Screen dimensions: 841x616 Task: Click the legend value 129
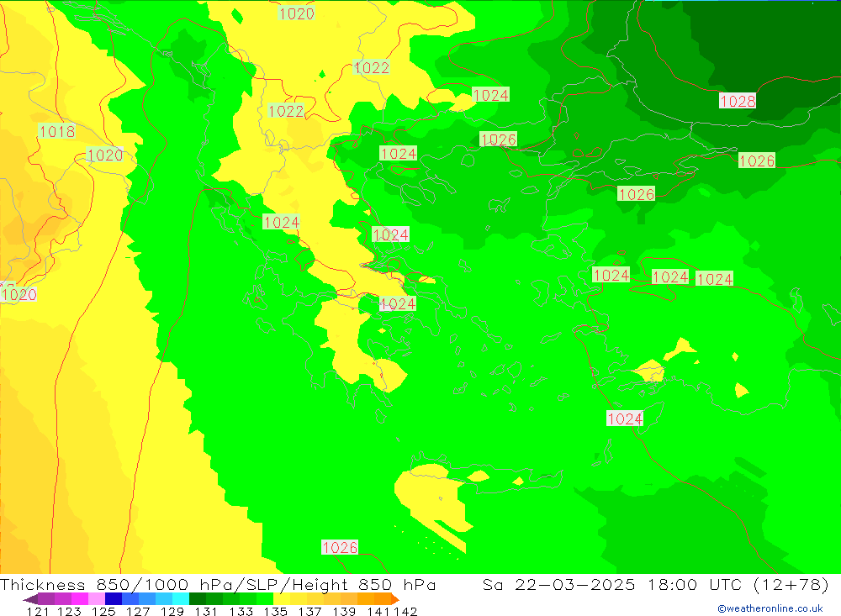pos(172,611)
